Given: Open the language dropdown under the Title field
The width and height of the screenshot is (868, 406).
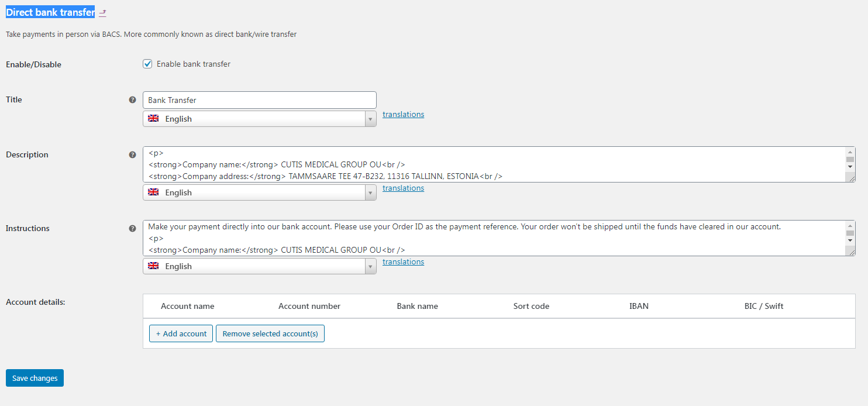Looking at the screenshot, I should [259, 119].
